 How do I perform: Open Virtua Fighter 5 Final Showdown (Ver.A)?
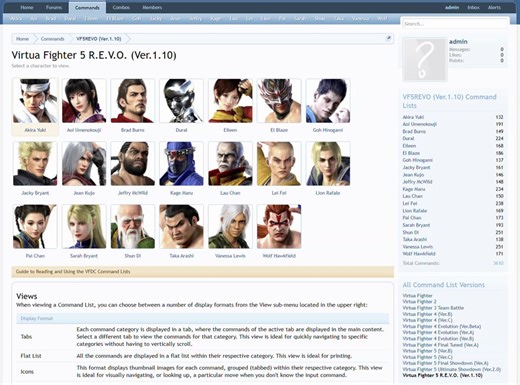click(x=445, y=363)
